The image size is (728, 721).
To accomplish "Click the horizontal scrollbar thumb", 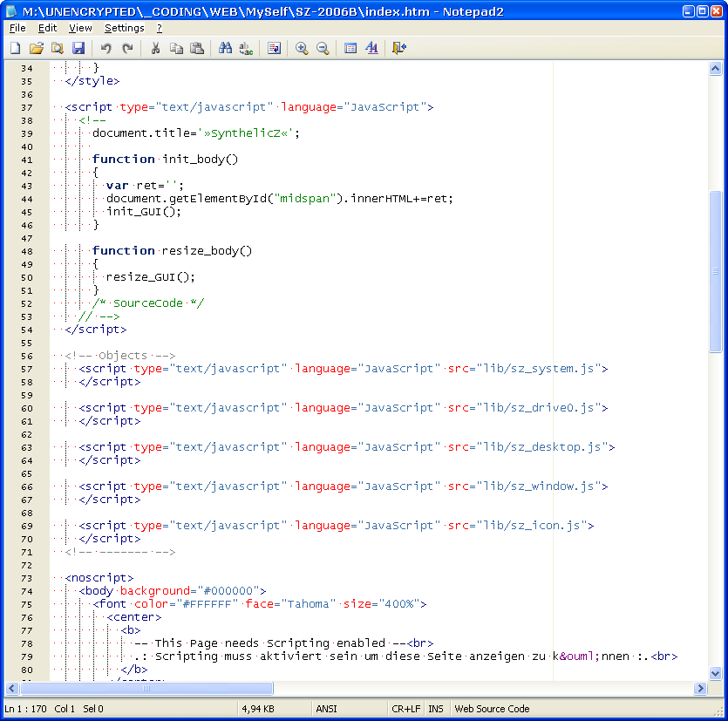I will (x=146, y=688).
